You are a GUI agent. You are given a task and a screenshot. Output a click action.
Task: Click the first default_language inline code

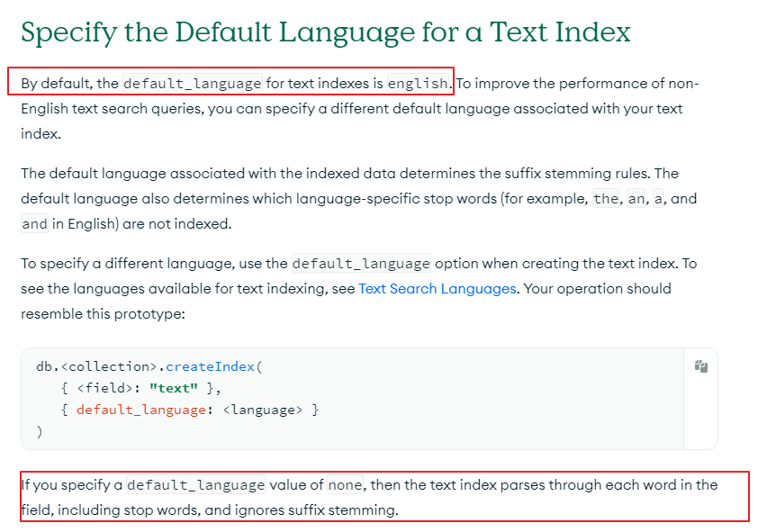192,83
